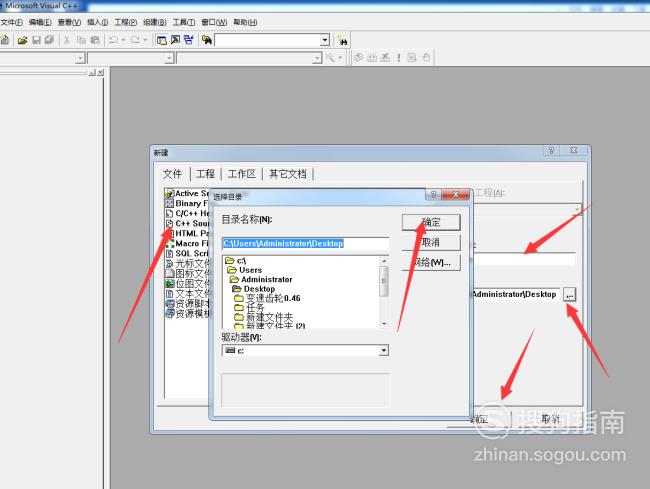Click the help question button in 新建 title bar
Image resolution: width=650 pixels, height=489 pixels.
(x=551, y=150)
